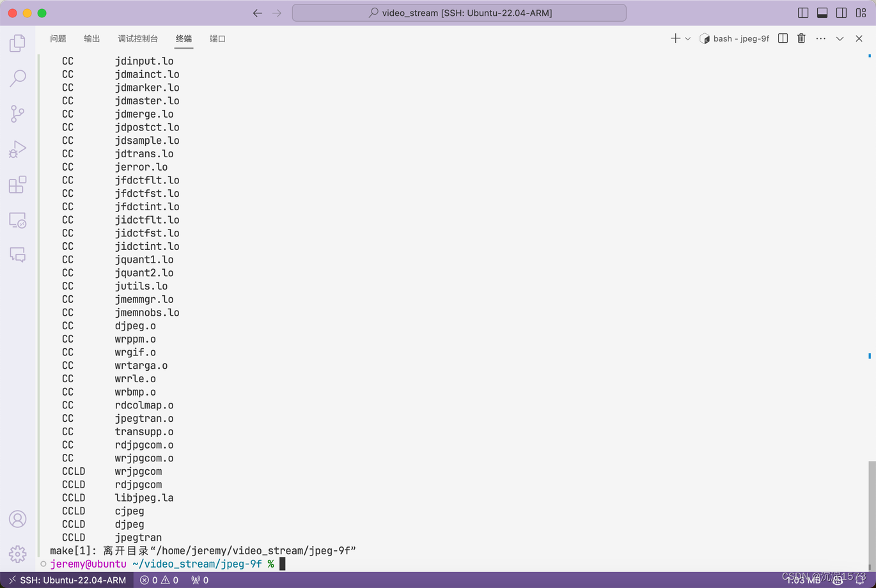This screenshot has width=876, height=588.
Task: Click the transupp.o text in terminal
Action: click(145, 432)
